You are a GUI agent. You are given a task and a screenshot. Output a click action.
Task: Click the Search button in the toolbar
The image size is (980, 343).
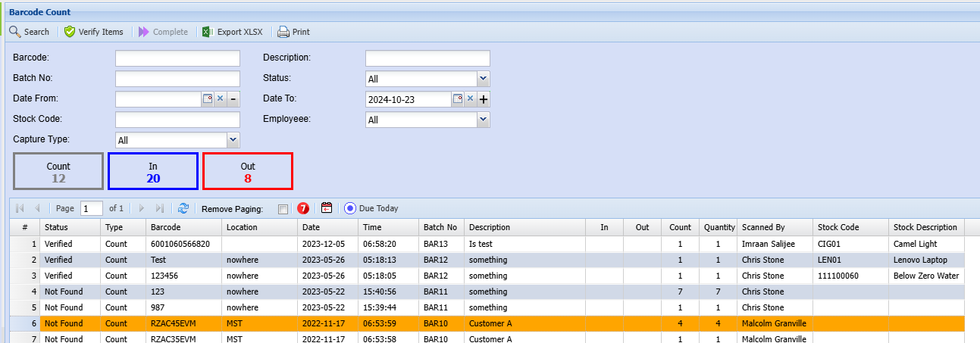29,32
